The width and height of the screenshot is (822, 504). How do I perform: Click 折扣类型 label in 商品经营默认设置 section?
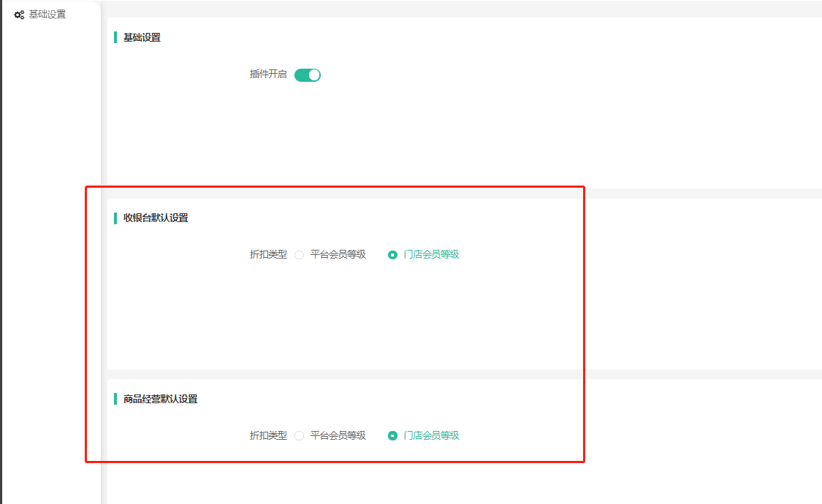pyautogui.click(x=268, y=436)
